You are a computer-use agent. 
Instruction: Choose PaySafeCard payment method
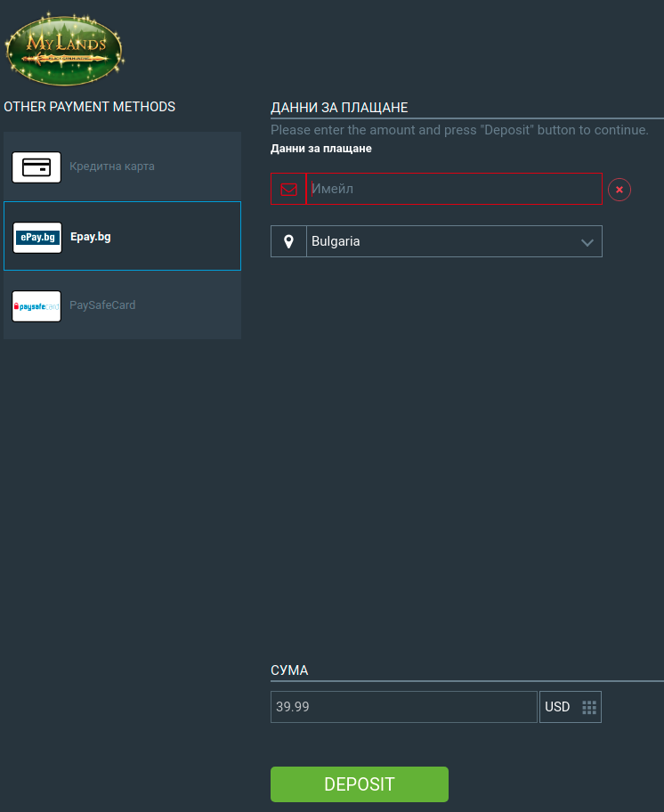point(122,305)
